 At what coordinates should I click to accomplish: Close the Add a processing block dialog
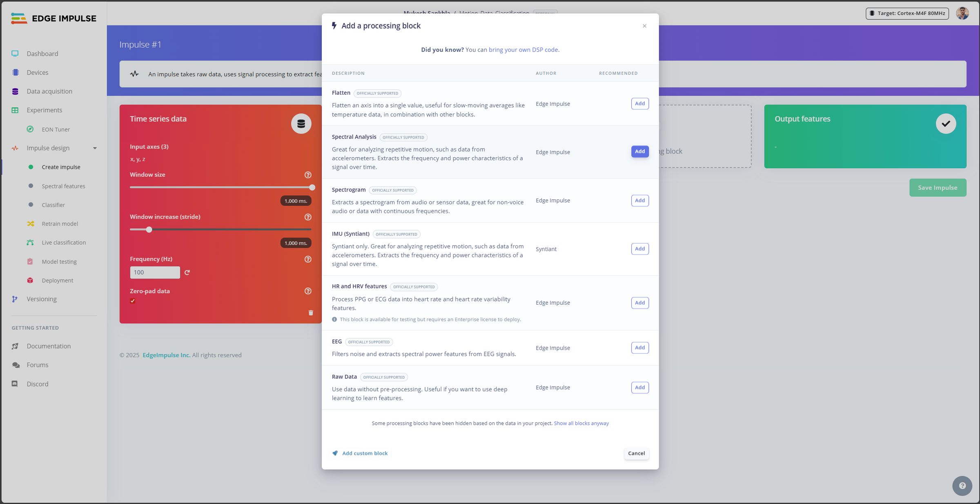coord(644,26)
